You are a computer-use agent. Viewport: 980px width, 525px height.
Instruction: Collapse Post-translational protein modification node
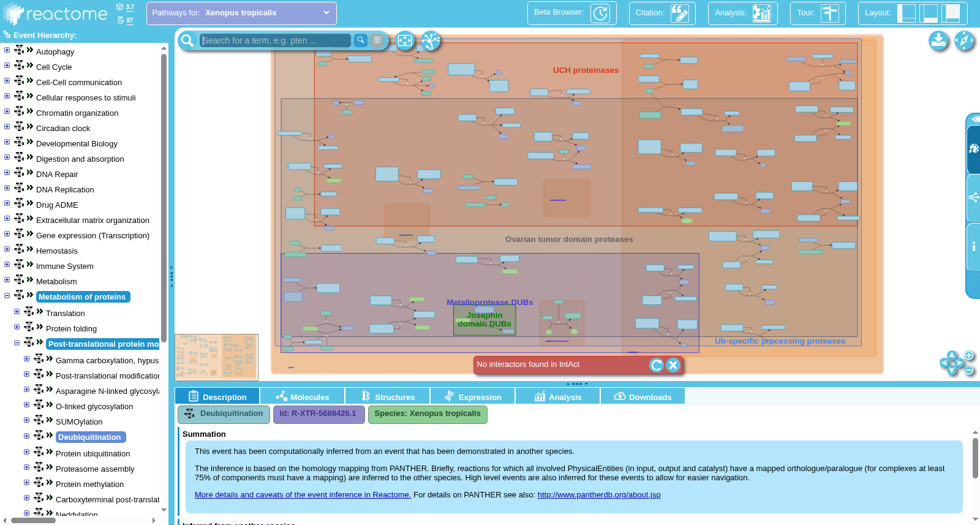click(x=17, y=342)
